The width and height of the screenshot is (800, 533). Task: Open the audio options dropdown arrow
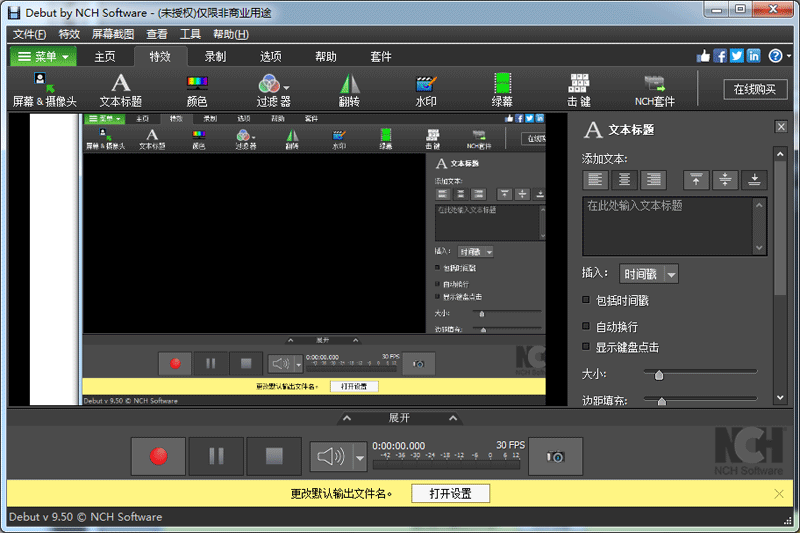pyautogui.click(x=360, y=456)
